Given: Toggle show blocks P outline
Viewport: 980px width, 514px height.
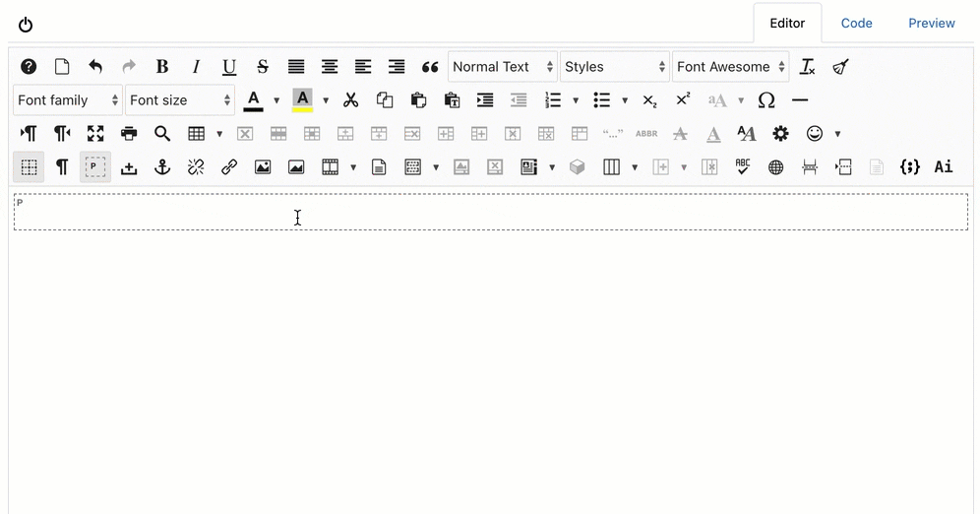Looking at the screenshot, I should click(x=95, y=167).
